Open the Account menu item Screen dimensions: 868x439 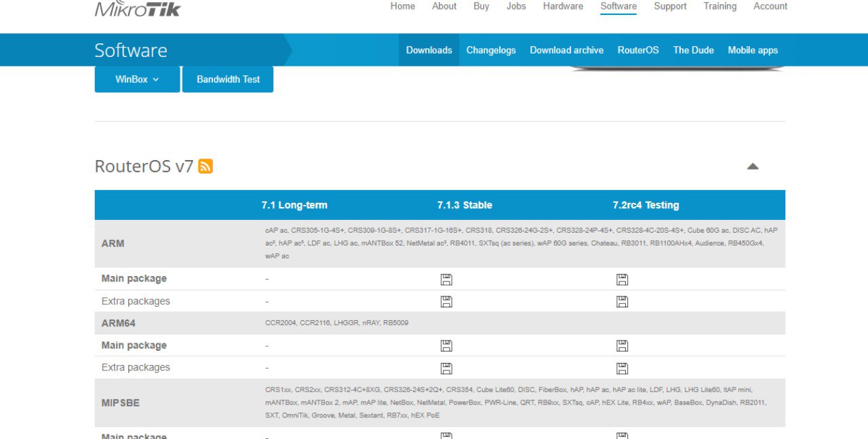pyautogui.click(x=770, y=6)
